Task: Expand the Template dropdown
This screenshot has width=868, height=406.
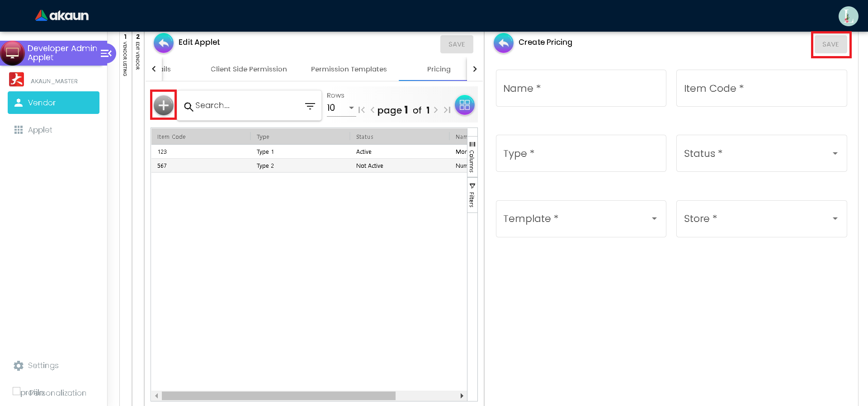Action: [654, 218]
